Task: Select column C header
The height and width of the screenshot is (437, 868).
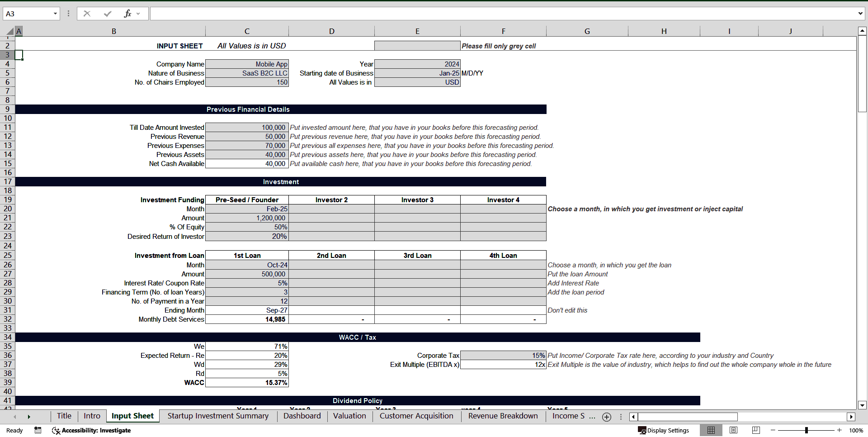Action: click(247, 31)
